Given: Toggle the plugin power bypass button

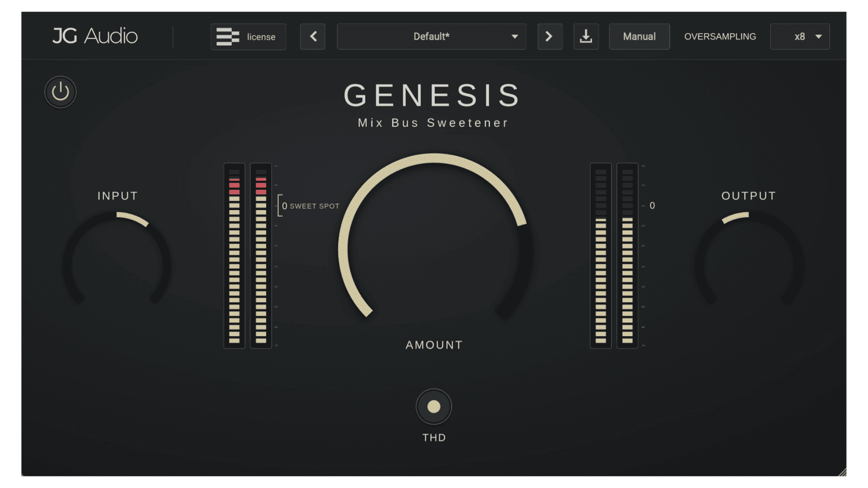Looking at the screenshot, I should tap(60, 92).
